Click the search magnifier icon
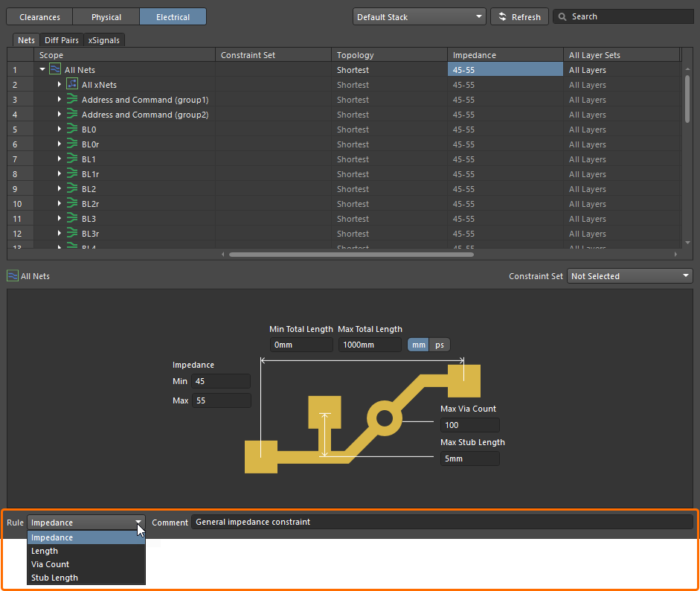The height and width of the screenshot is (591, 700). [x=562, y=16]
